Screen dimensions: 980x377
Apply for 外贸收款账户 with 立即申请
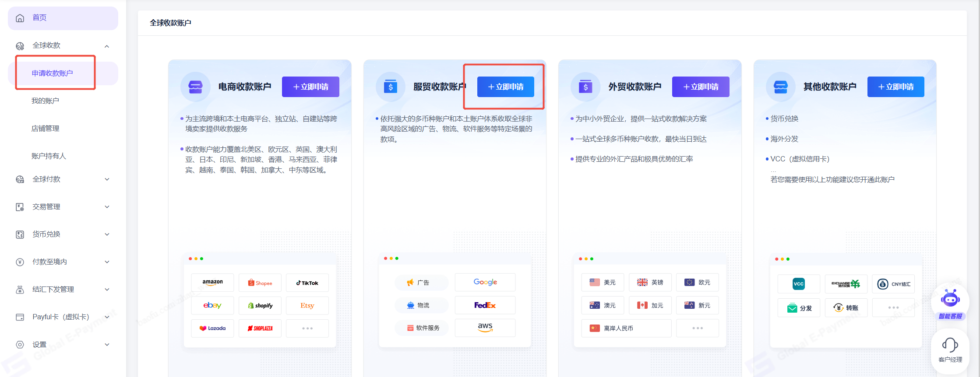pyautogui.click(x=701, y=87)
